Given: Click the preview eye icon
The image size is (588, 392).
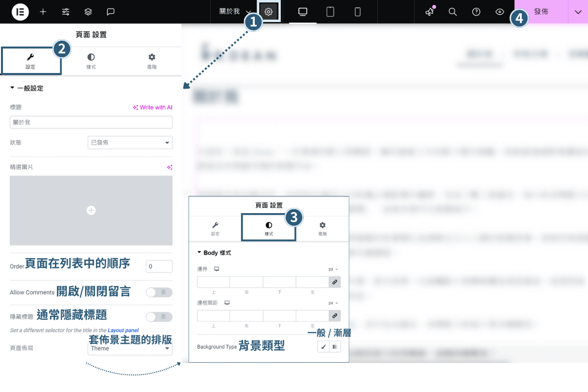Looking at the screenshot, I should tap(499, 12).
